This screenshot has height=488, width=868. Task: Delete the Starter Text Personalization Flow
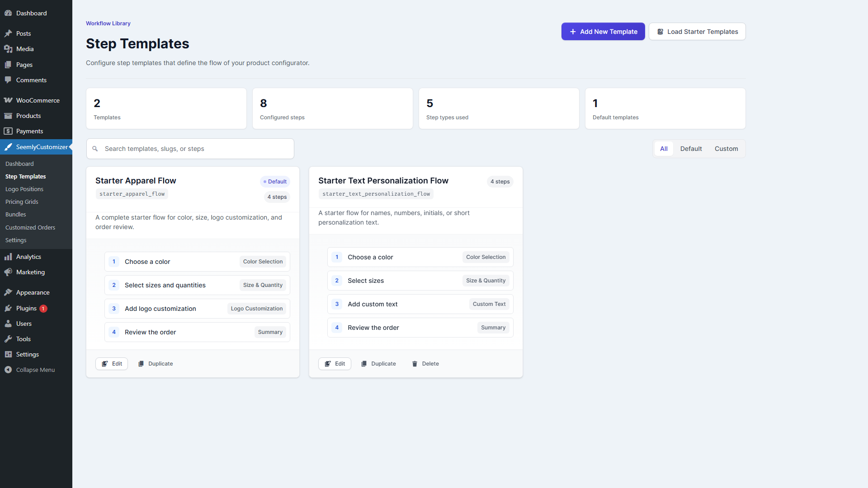[425, 364]
